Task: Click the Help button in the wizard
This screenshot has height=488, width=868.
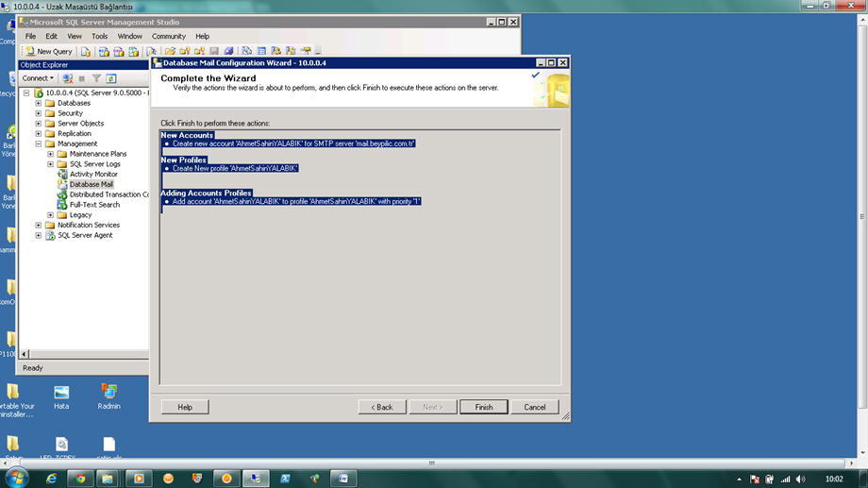Action: (185, 407)
